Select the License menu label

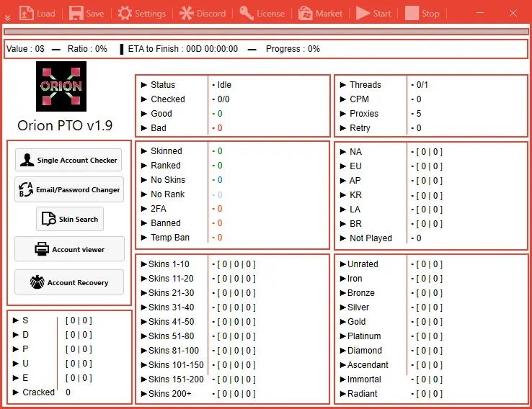click(x=270, y=14)
